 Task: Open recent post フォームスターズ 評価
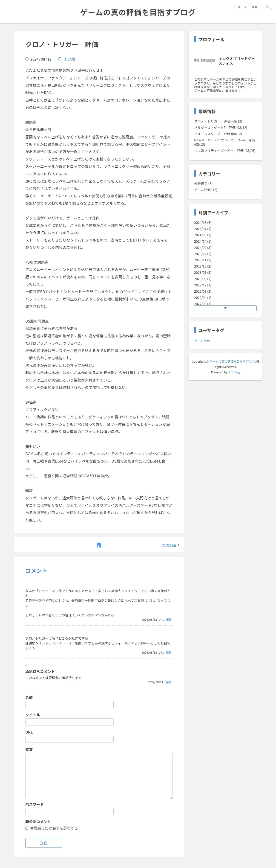218,134
